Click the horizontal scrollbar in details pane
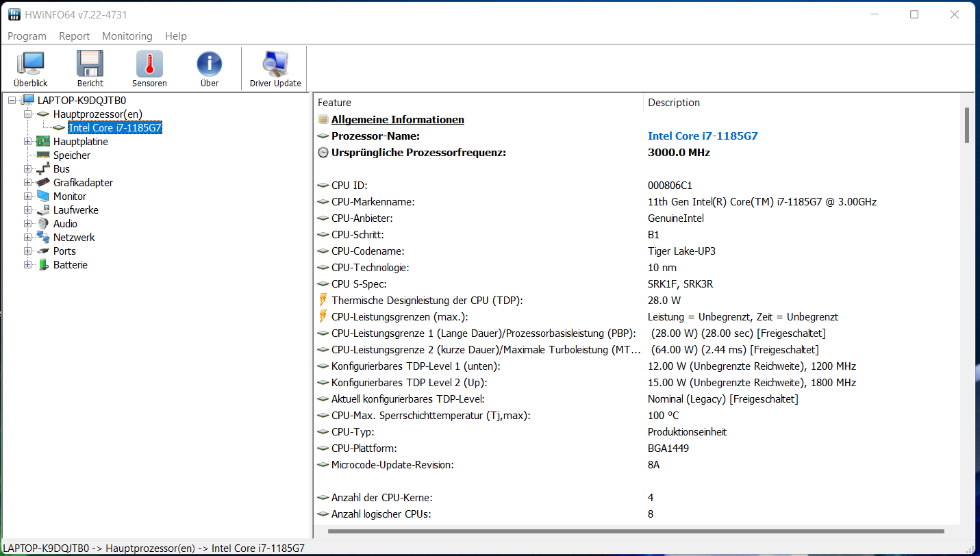The height and width of the screenshot is (556, 980). pos(636,531)
